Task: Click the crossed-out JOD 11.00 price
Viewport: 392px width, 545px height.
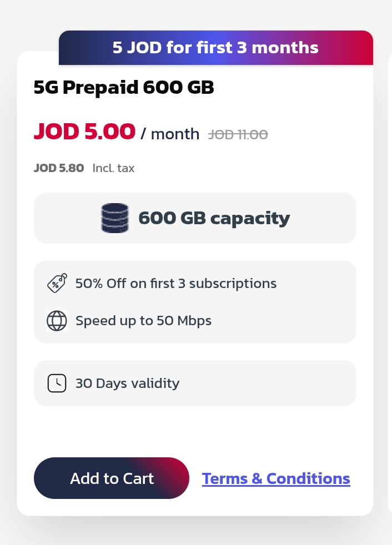Action: (x=238, y=134)
